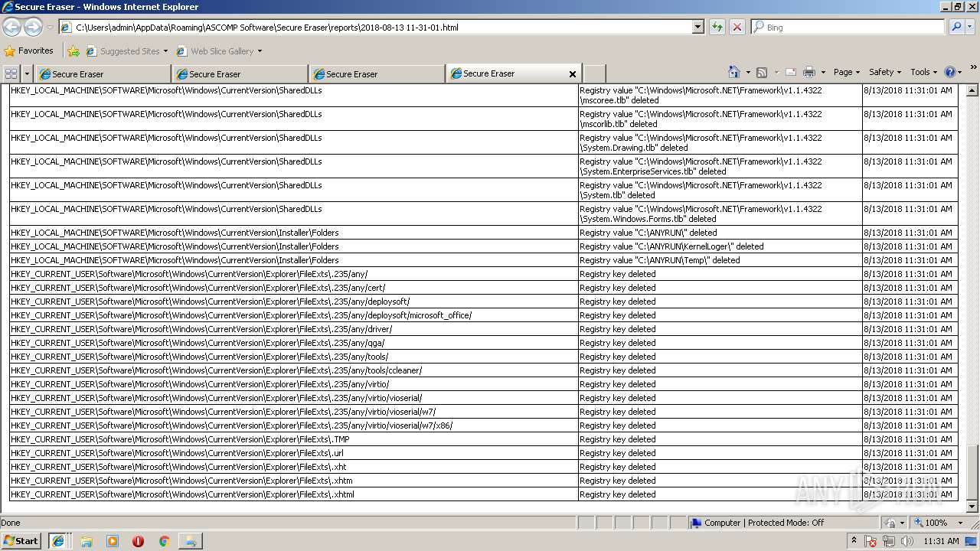Open the Suggested Sites link
This screenshot has height=551, width=980.
pos(126,51)
